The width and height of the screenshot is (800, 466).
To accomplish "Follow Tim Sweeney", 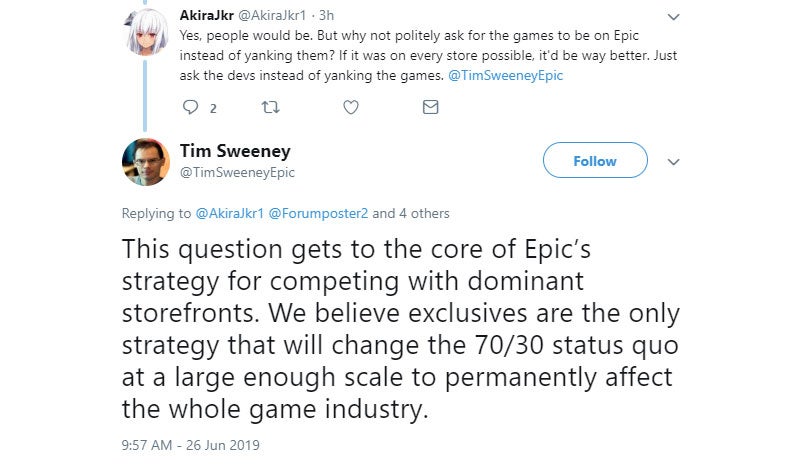I will 594,161.
